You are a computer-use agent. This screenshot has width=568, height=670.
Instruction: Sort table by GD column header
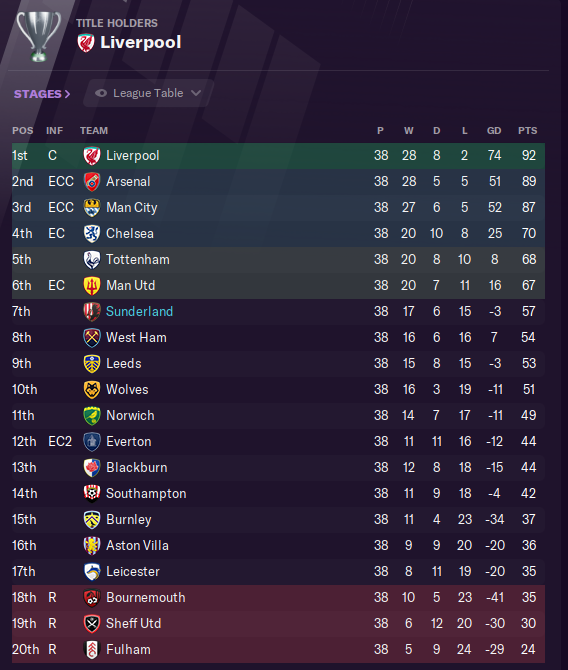point(494,131)
